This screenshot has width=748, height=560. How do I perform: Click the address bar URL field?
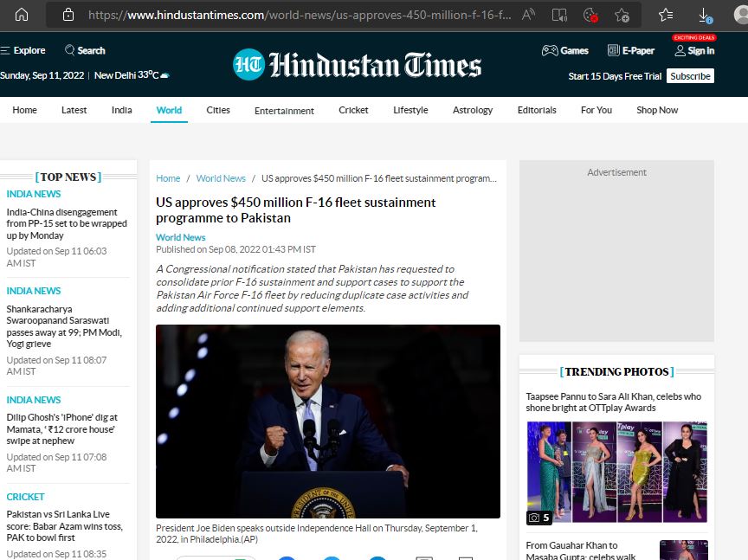[299, 15]
